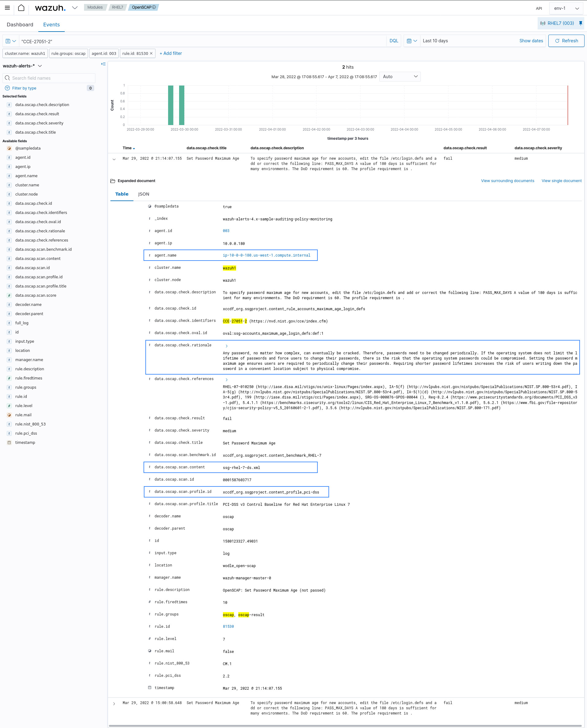This screenshot has height=728, width=587.
Task: Select data.oscap.check.result field in sidebar
Action: (x=37, y=114)
